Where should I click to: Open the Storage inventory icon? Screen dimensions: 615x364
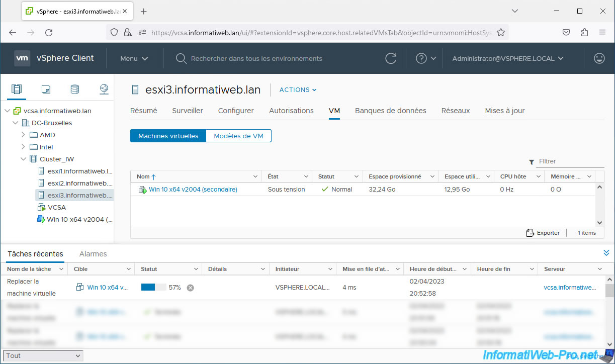tap(74, 89)
